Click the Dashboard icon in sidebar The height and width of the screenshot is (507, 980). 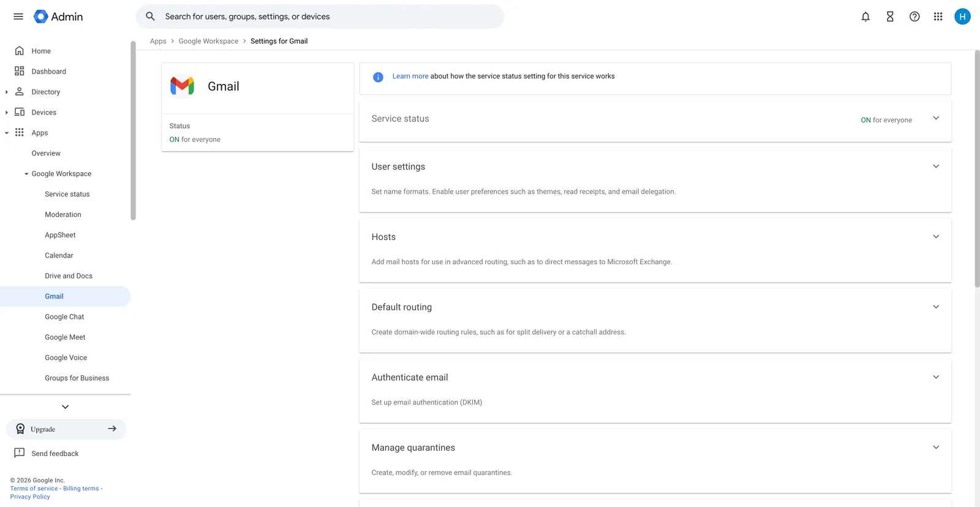coord(20,71)
